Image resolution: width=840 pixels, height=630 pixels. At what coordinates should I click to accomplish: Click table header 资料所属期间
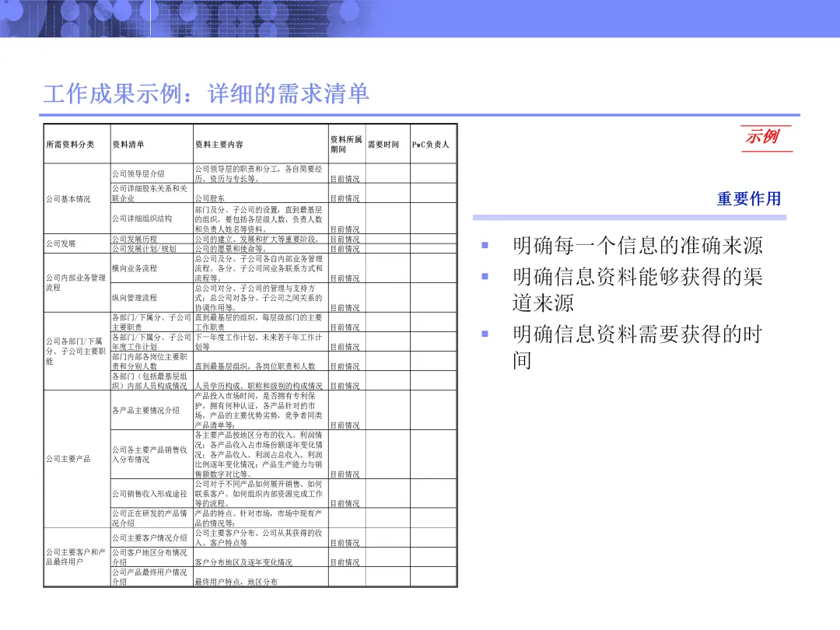346,145
